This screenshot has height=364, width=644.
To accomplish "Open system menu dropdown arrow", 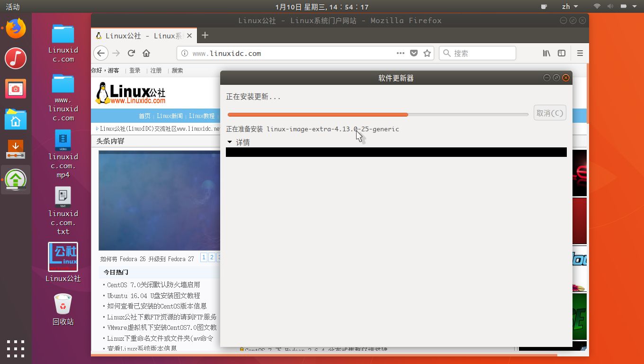I will click(635, 7).
